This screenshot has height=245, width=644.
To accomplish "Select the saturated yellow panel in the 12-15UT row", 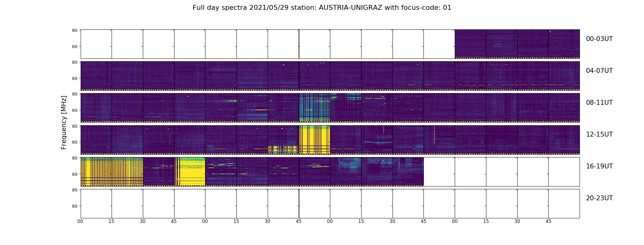I will click(314, 140).
